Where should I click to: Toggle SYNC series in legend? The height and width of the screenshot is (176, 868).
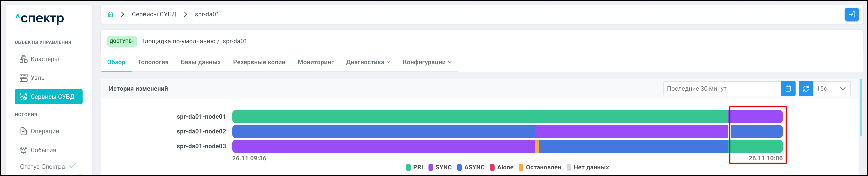(440, 167)
